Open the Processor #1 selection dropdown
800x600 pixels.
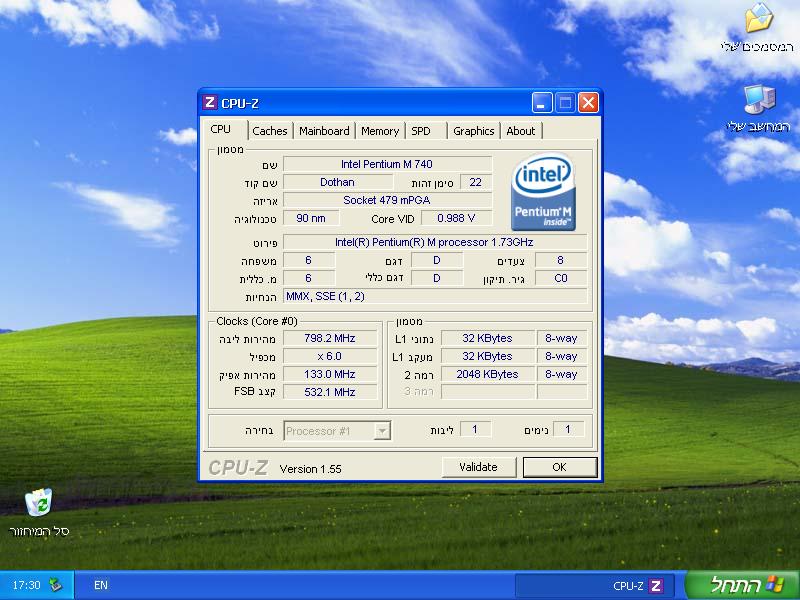pos(337,431)
